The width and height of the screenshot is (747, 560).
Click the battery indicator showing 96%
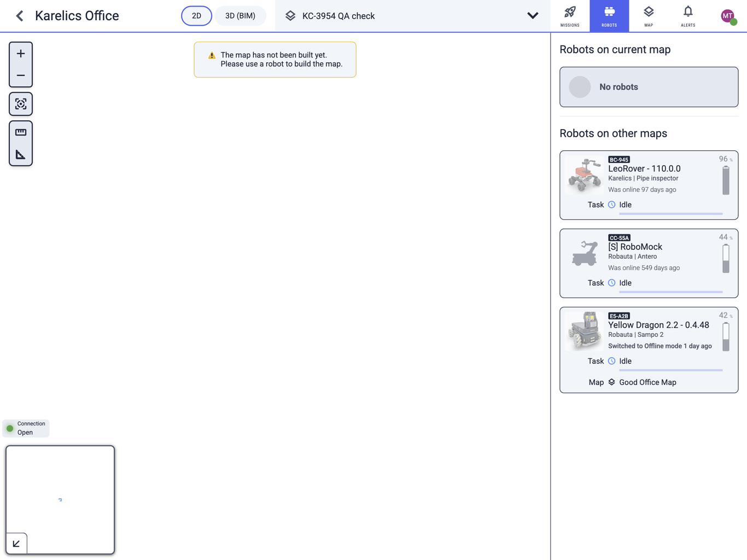pyautogui.click(x=726, y=180)
